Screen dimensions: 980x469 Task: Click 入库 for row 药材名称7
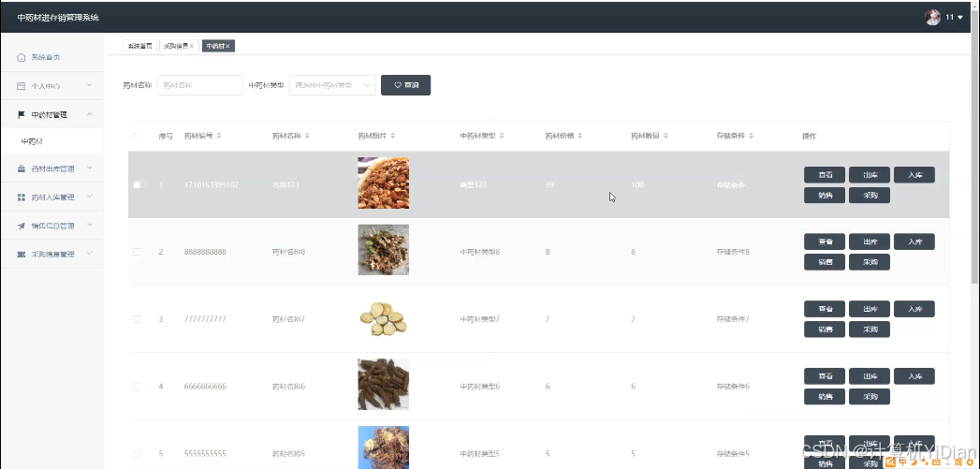point(914,309)
